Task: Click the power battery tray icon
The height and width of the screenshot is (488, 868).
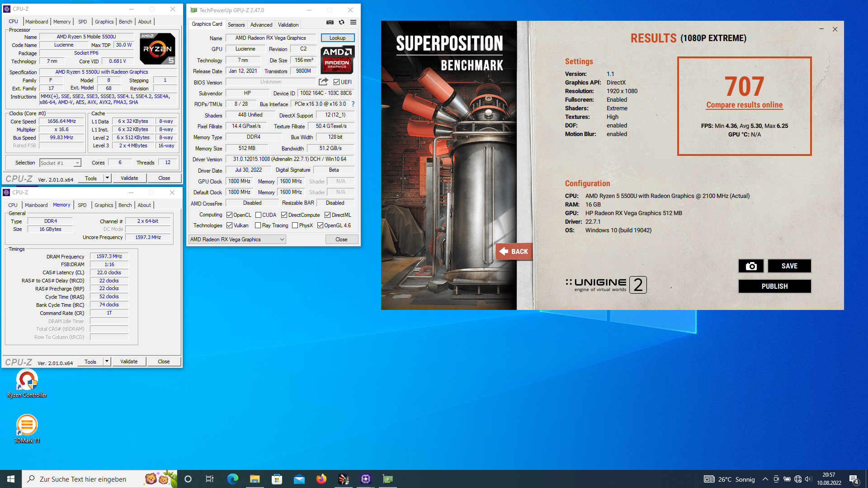Action: (787, 479)
